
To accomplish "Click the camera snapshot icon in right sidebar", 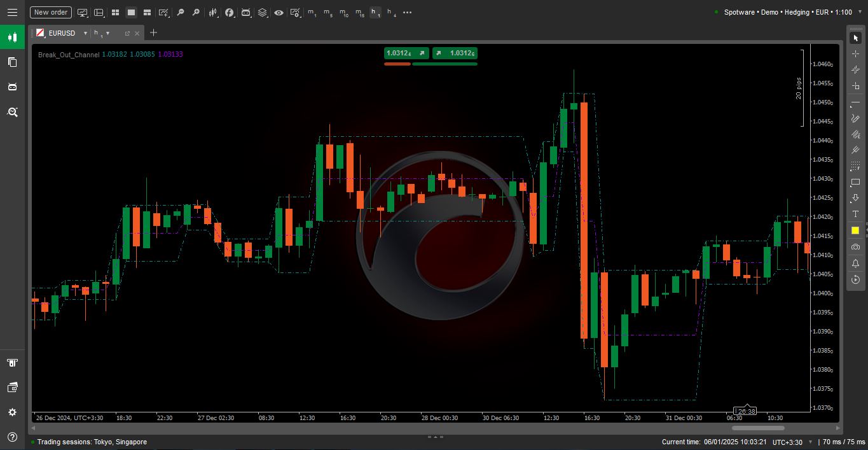I will pyautogui.click(x=855, y=247).
